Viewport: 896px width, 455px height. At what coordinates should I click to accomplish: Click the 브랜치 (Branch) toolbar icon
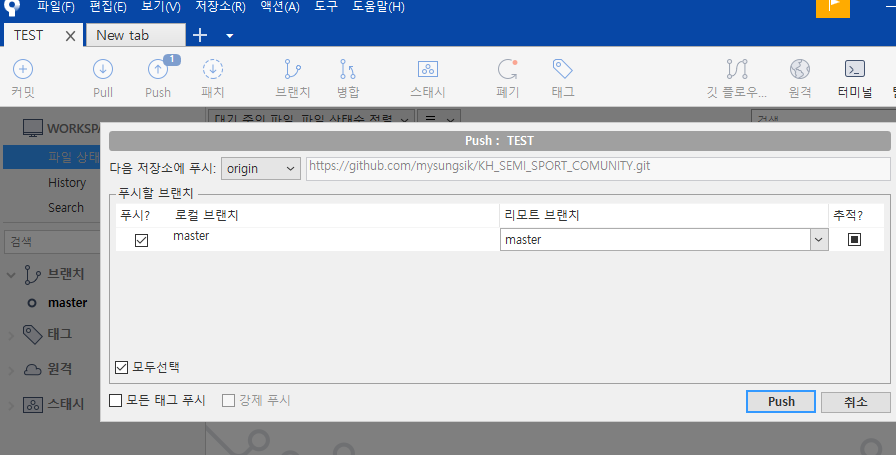293,69
